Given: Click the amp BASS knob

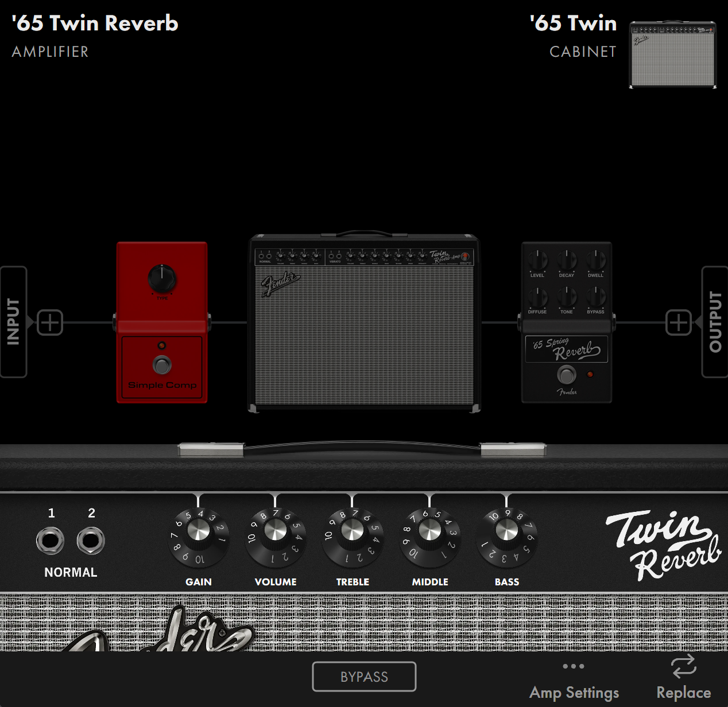Looking at the screenshot, I should (506, 538).
